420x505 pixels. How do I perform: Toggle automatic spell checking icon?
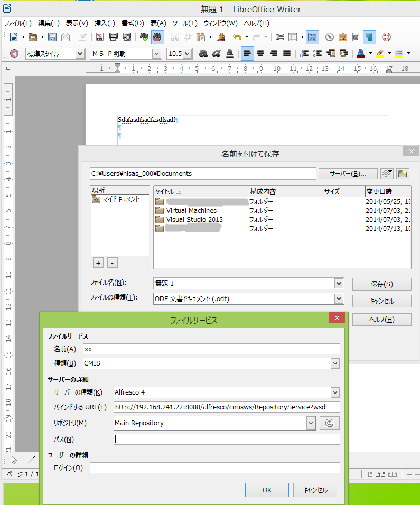(157, 37)
